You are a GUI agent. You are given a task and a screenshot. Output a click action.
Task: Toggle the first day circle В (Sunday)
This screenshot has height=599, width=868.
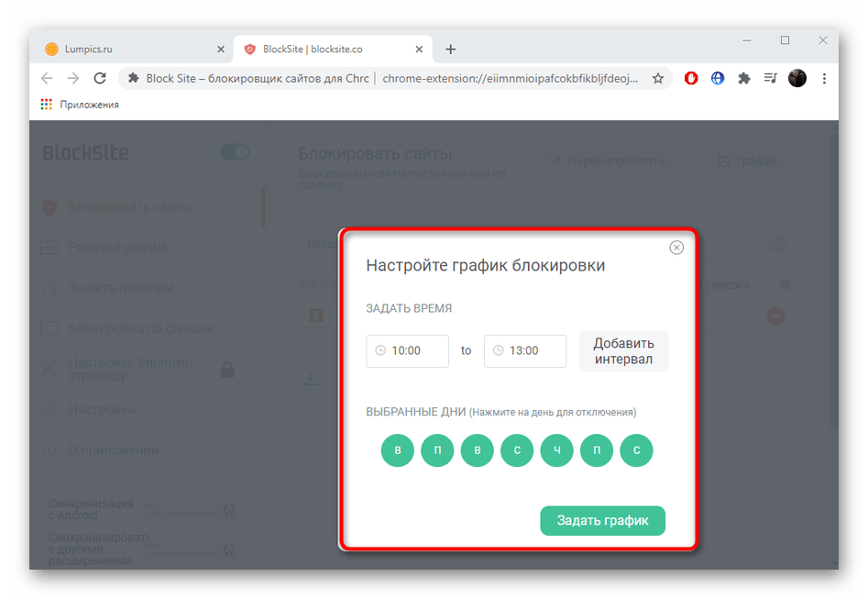398,451
